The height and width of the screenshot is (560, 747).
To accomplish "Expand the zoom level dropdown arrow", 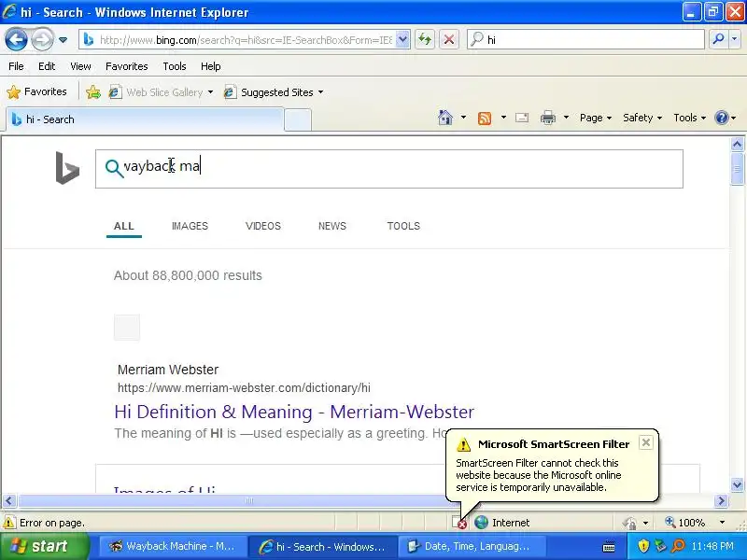I will [722, 523].
